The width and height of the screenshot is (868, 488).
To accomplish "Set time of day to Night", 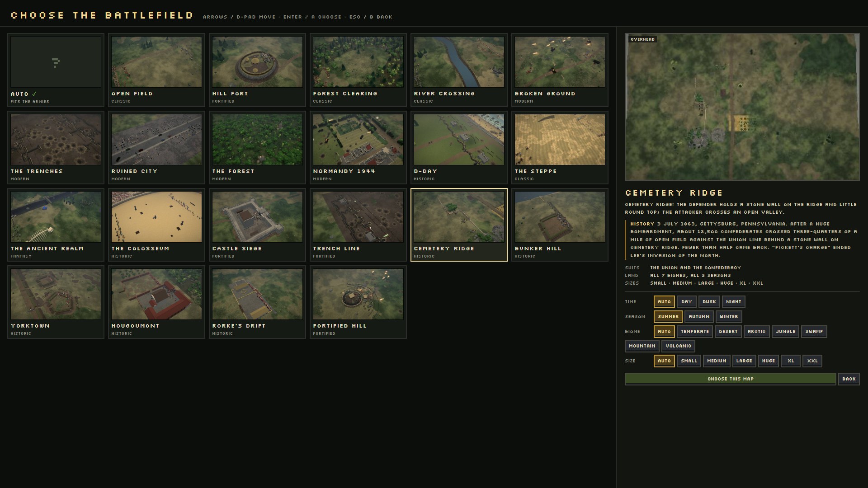I will click(733, 302).
